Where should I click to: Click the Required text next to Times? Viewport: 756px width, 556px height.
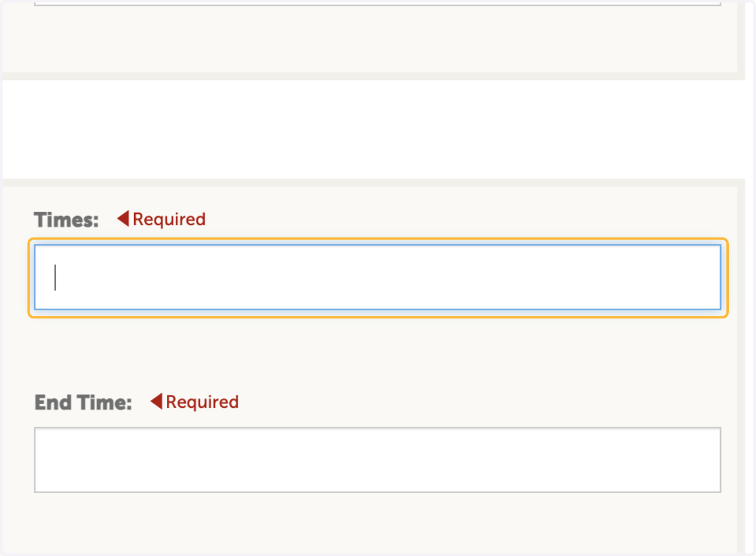tap(169, 219)
